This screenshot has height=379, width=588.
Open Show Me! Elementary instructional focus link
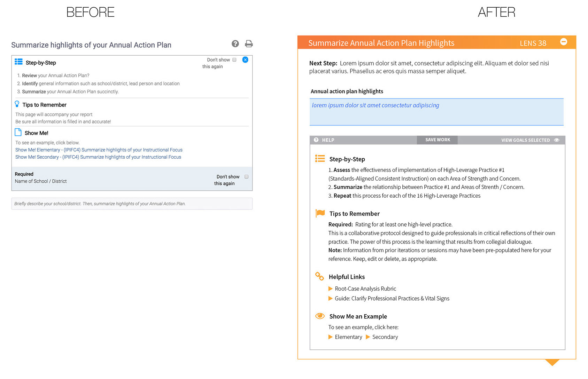coord(99,150)
